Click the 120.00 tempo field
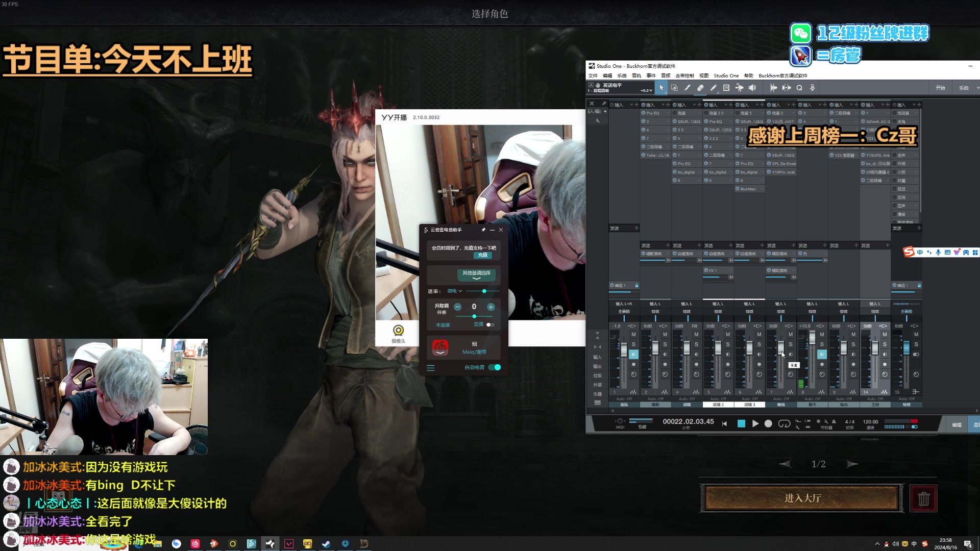980x551 pixels. [870, 421]
